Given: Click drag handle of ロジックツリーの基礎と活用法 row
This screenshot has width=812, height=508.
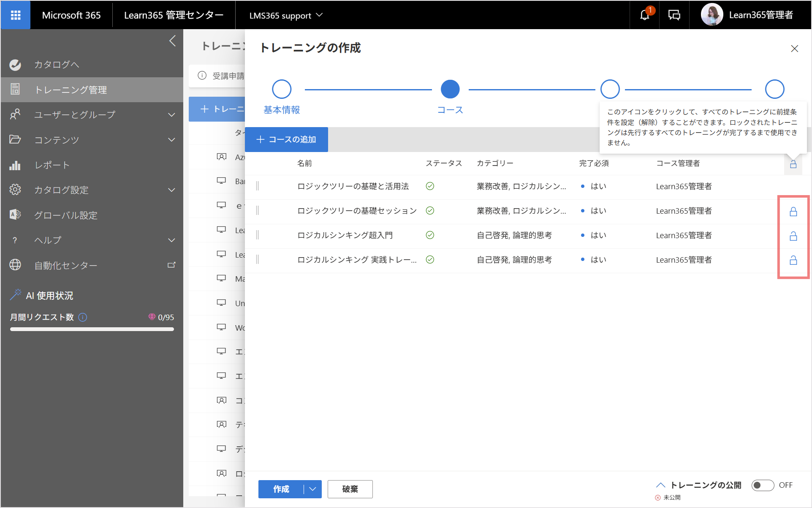Looking at the screenshot, I should [x=258, y=186].
